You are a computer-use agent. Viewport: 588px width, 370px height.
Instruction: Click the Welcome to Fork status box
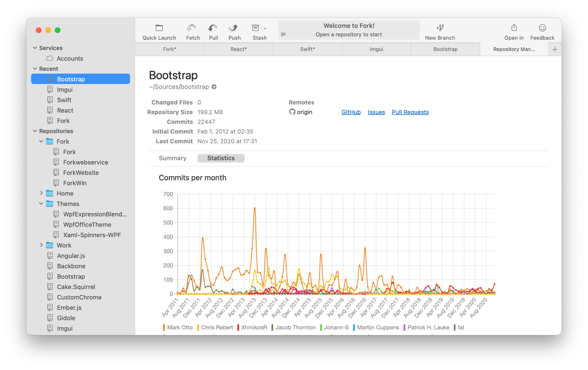coord(349,30)
